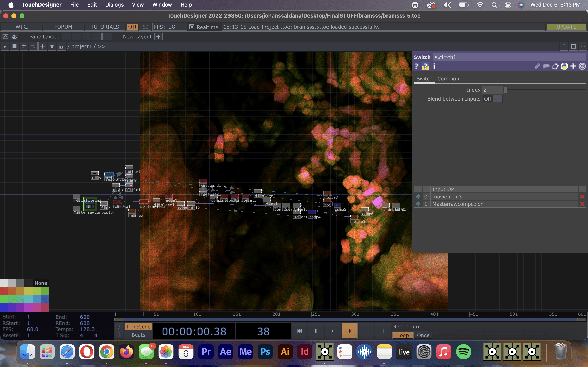Screen dimensions: 588x367
Task: Click the operator info 'i' icon
Action: 434,66
